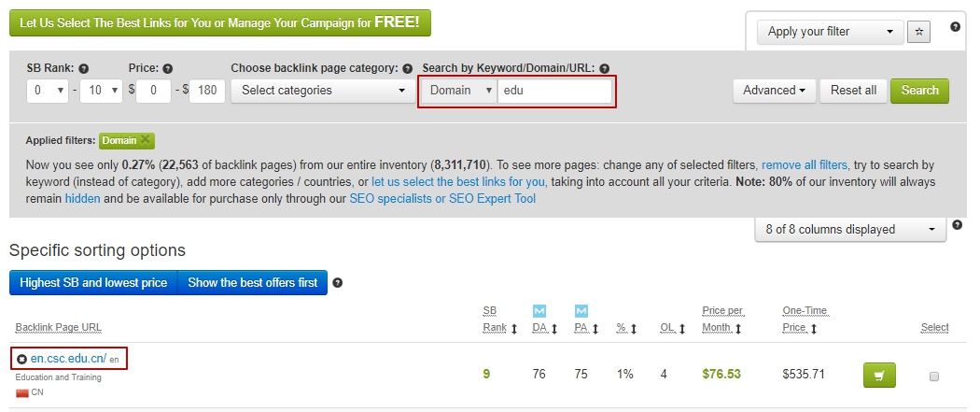Click help icon beside columns displayed dropdown
Image resolution: width=980 pixels, height=412 pixels.
(956, 225)
